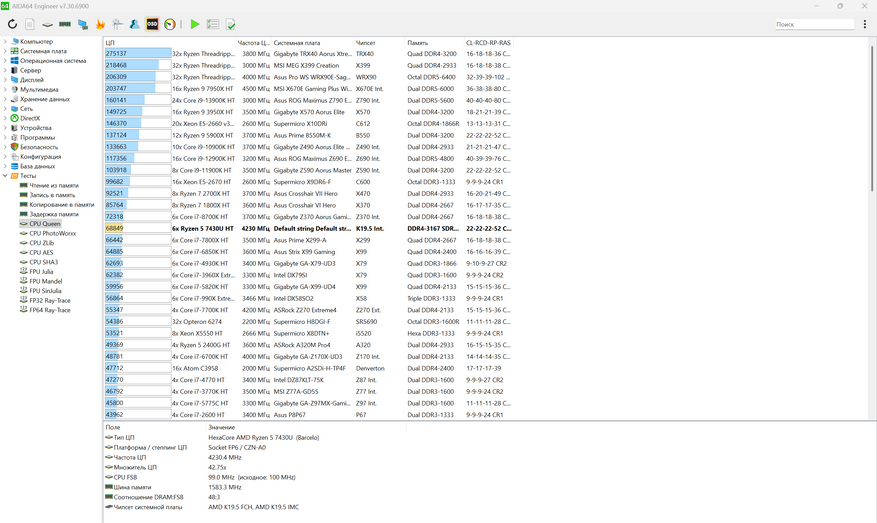Expand the Сервер tree node
Viewport: 877px width, 523px height.
[5, 70]
